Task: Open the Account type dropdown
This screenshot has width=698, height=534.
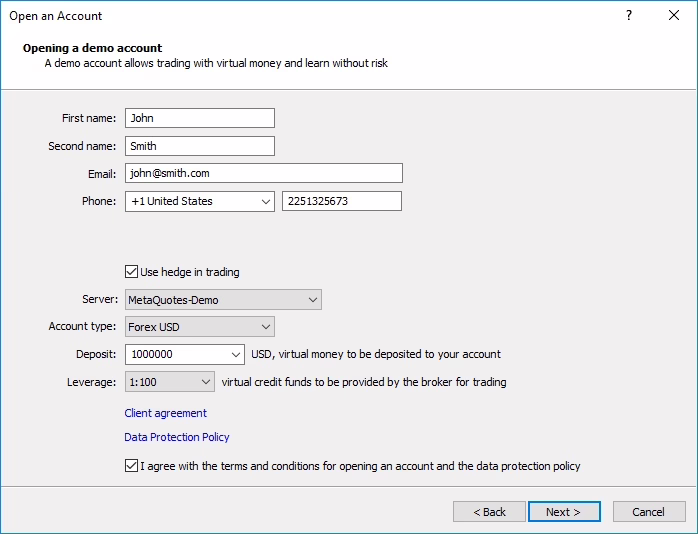Action: pyautogui.click(x=266, y=326)
